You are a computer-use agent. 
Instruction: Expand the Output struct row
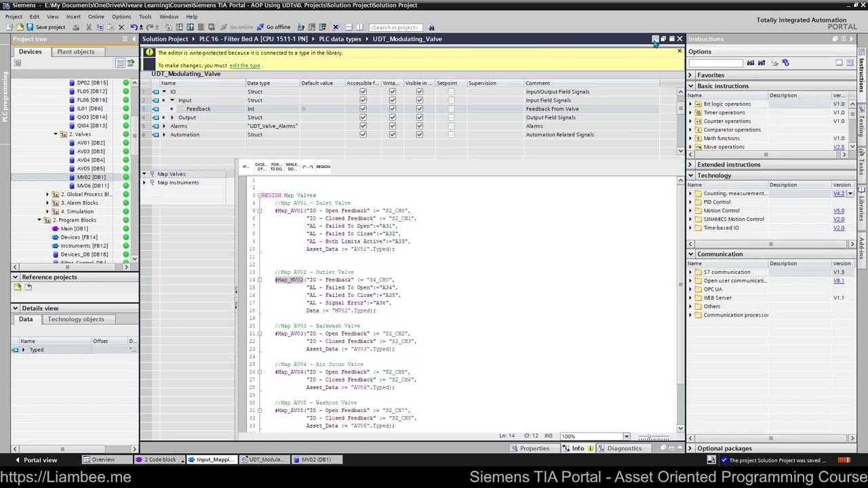pos(172,117)
